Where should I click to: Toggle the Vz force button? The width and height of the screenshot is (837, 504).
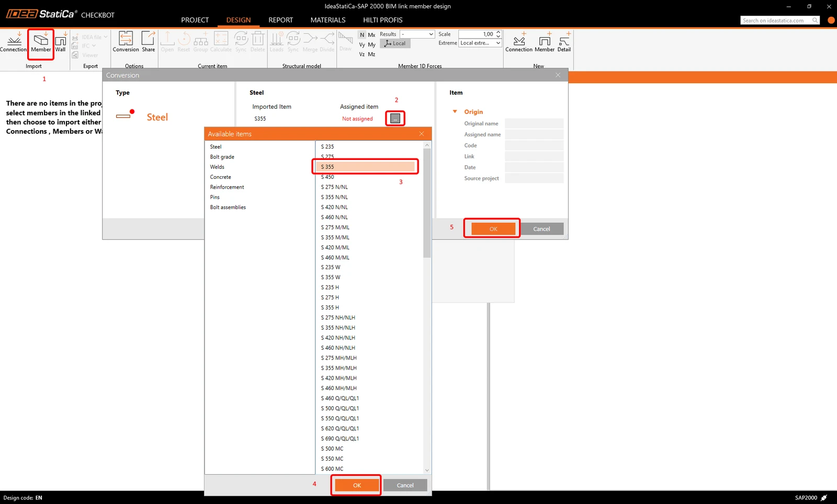click(362, 54)
